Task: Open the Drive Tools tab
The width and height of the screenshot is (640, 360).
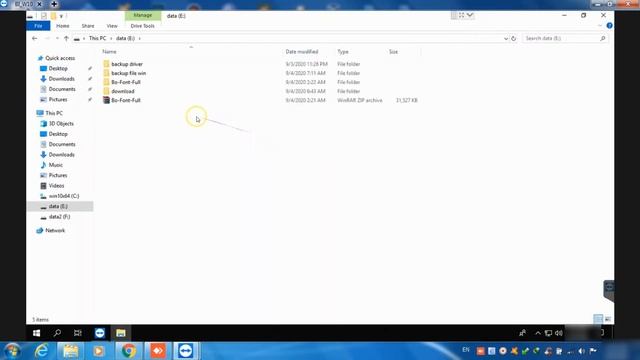Action: [142, 26]
